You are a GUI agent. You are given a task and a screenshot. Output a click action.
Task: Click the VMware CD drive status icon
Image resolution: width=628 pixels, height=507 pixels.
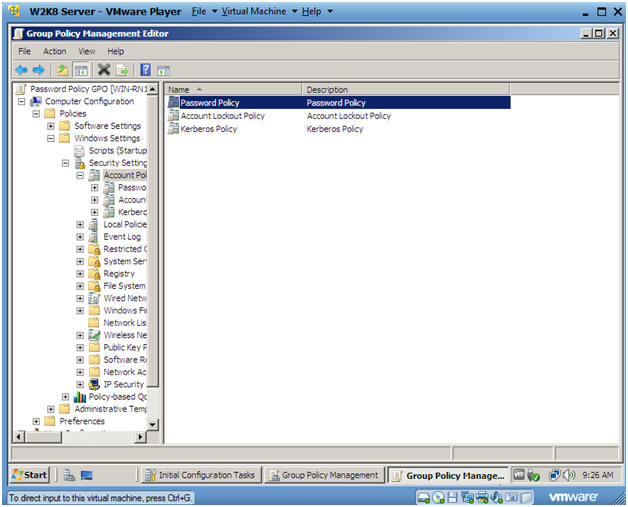click(438, 497)
